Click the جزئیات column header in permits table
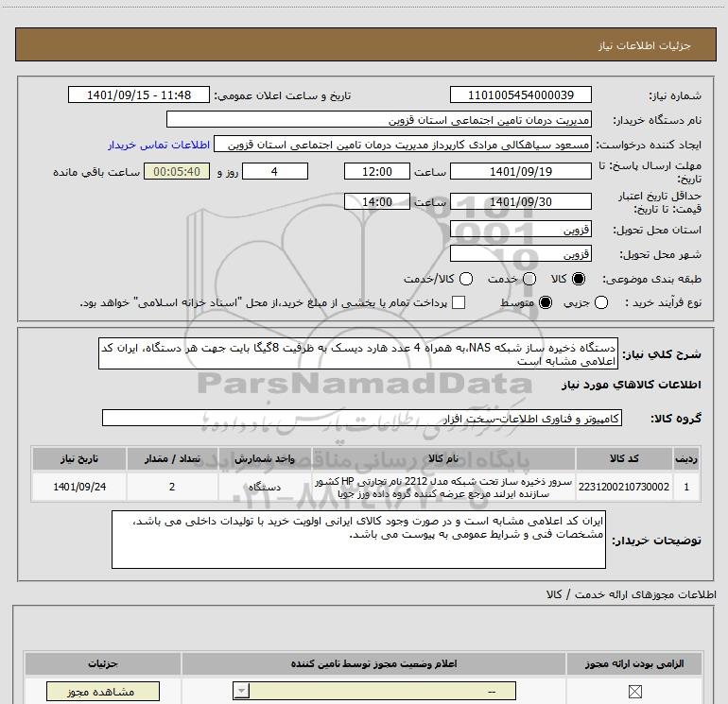 pyautogui.click(x=103, y=663)
